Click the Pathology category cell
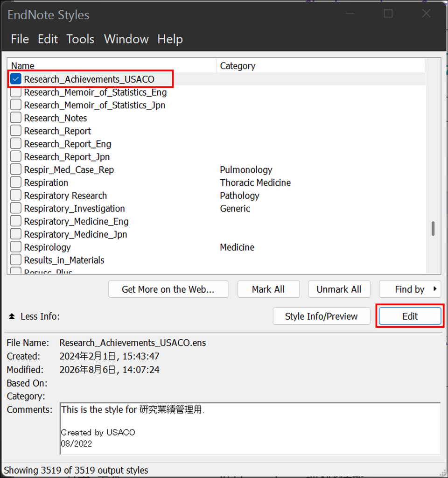The width and height of the screenshot is (448, 478). click(239, 196)
